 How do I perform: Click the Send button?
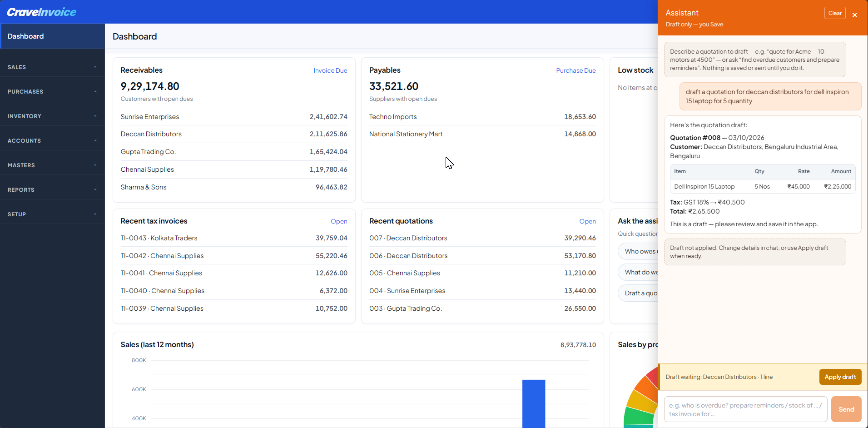pyautogui.click(x=846, y=409)
